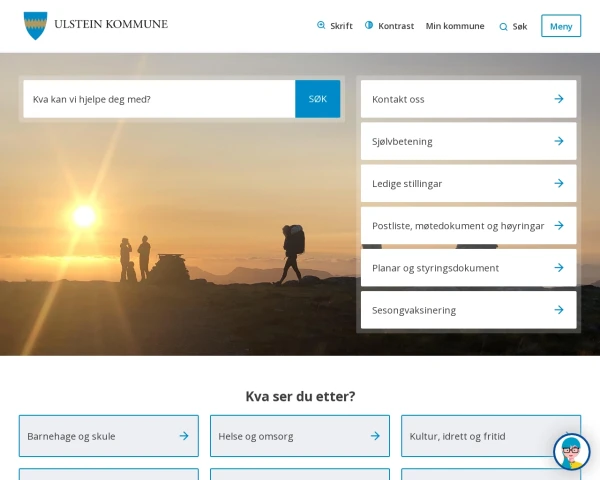Open Planar og styringsdokument
600x480 pixels.
point(468,268)
